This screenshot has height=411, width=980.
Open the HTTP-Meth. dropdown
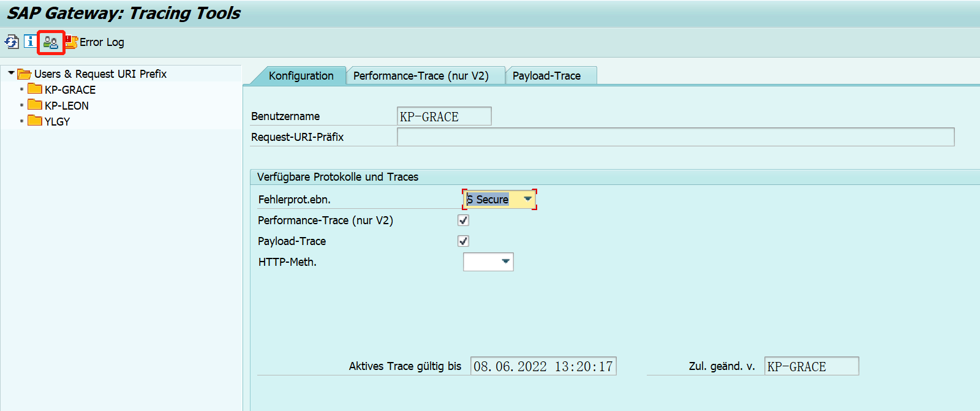(505, 262)
